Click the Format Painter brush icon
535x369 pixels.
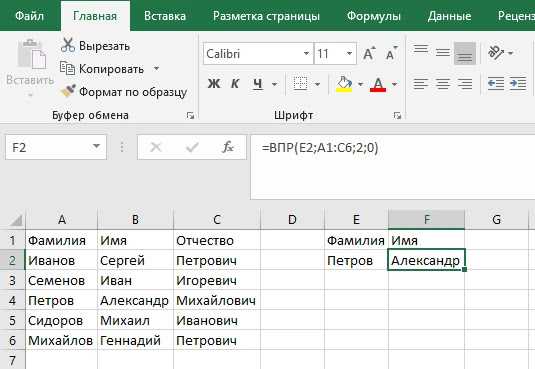tap(68, 91)
